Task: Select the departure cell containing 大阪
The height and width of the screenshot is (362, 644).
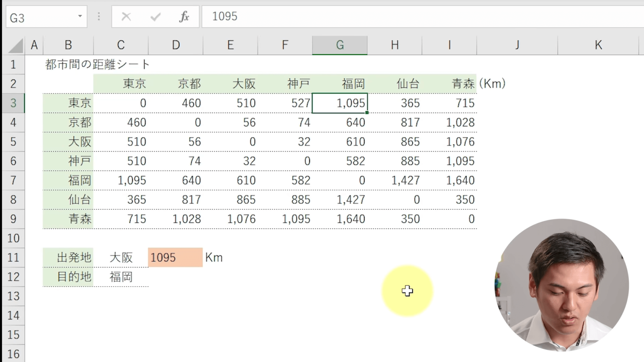Action: point(121,257)
